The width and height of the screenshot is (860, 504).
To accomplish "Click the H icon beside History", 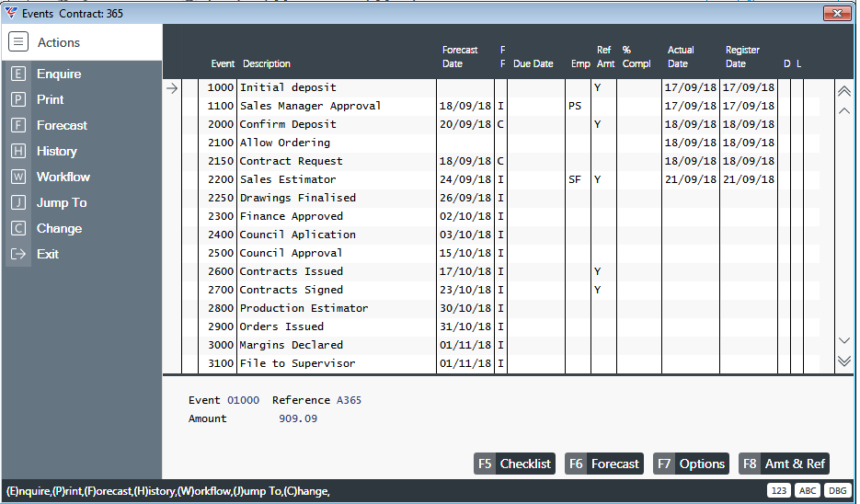I will tap(18, 151).
